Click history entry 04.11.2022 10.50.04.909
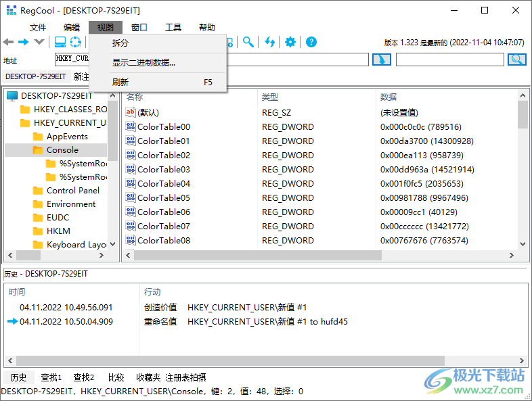This screenshot has width=532, height=401. [66, 322]
